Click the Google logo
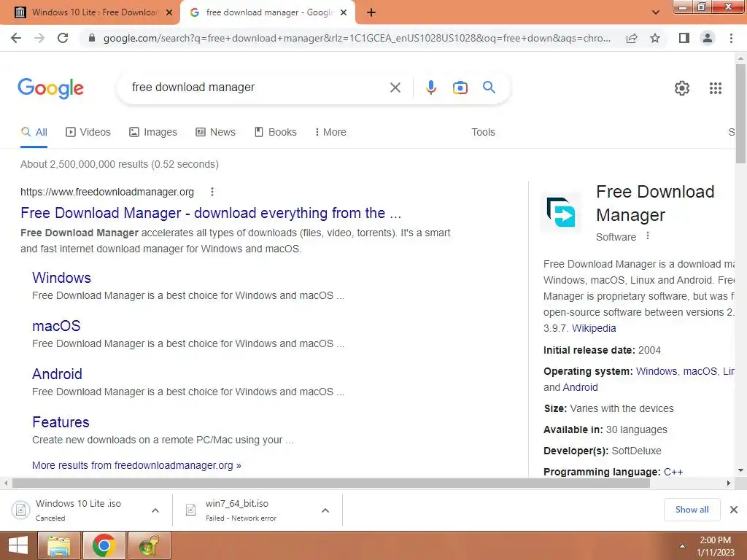This screenshot has height=560, width=747. tap(50, 88)
